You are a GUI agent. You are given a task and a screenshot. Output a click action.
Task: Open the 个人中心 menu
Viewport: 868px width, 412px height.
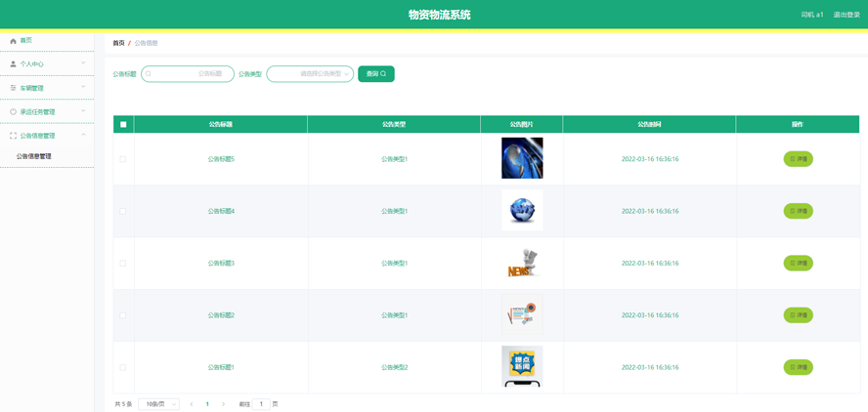pos(47,64)
